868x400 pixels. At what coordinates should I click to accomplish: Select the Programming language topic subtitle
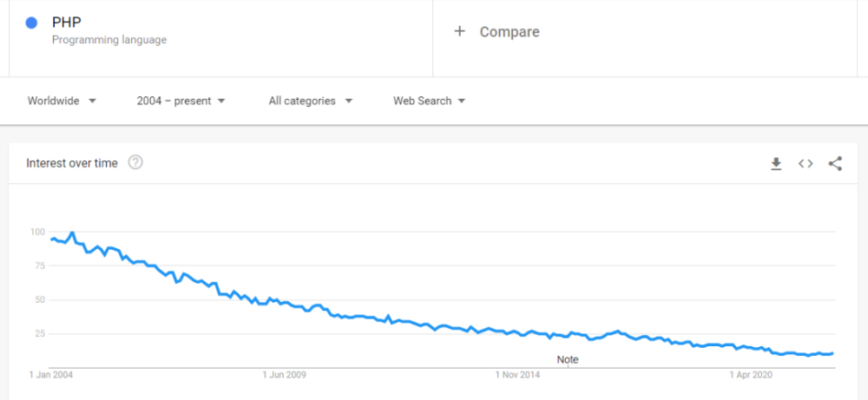(109, 40)
